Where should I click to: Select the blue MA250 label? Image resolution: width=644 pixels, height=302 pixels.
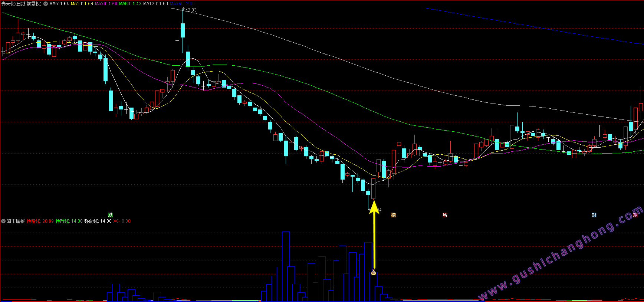coord(182,4)
